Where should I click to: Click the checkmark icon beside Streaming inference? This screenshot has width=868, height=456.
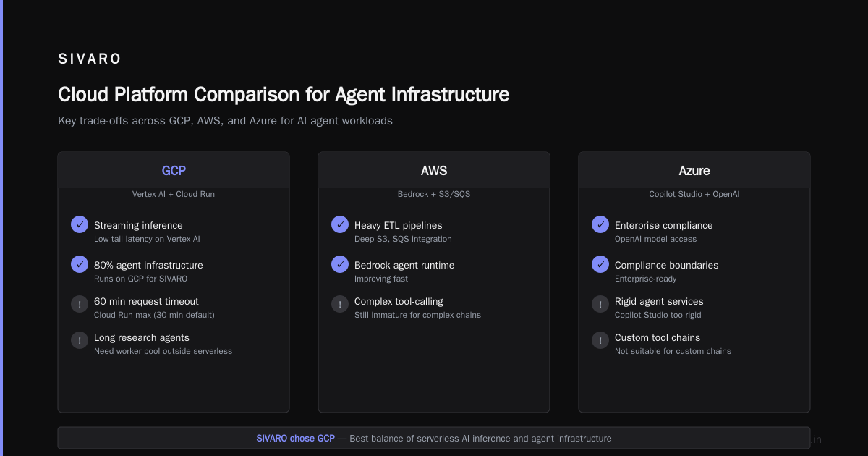click(80, 224)
